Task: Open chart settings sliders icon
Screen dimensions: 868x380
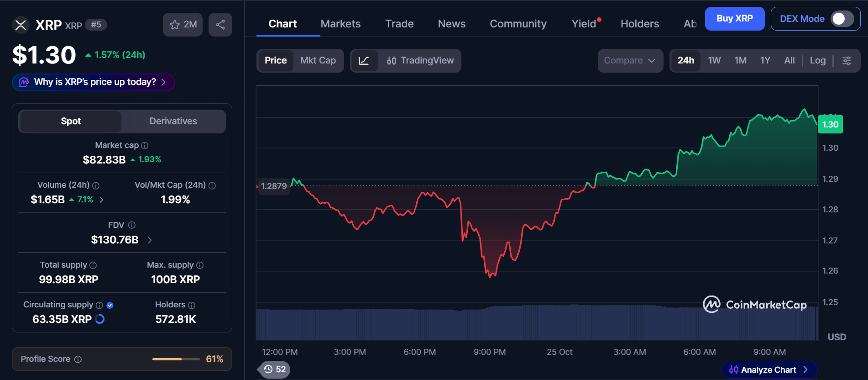Action: pyautogui.click(x=847, y=61)
